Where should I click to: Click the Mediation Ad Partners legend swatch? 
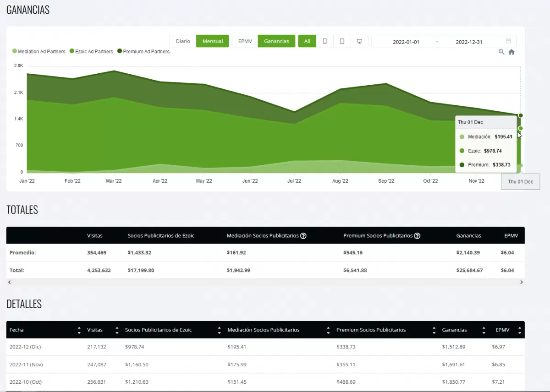tap(15, 52)
